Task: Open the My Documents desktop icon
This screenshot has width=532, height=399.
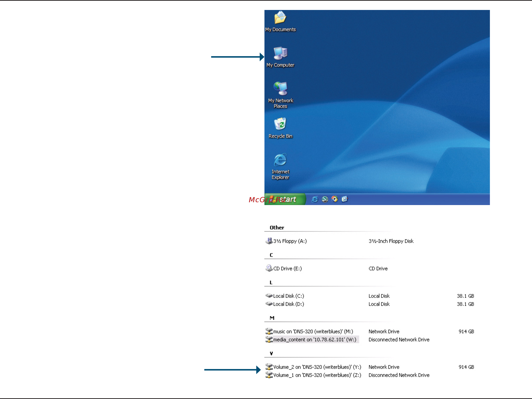Action: coord(280,21)
